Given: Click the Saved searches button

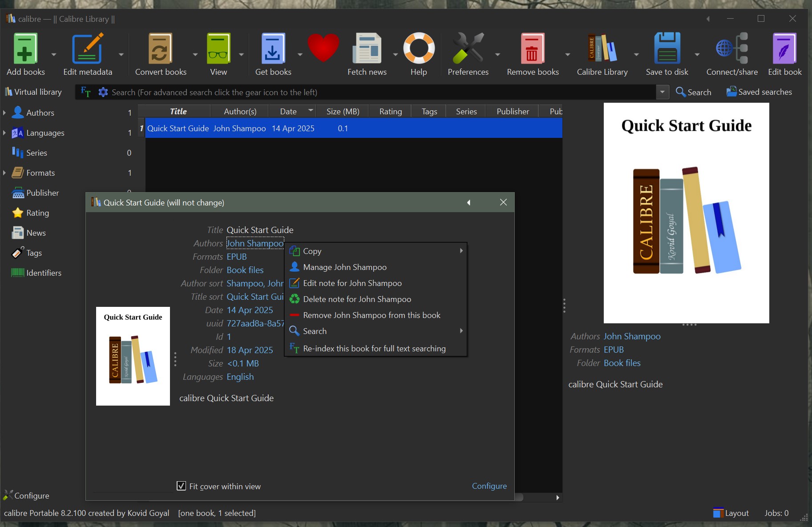Looking at the screenshot, I should coord(759,92).
